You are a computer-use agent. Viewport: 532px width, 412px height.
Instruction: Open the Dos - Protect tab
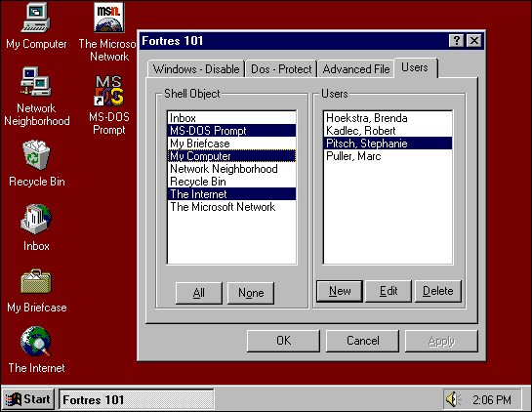tap(281, 69)
